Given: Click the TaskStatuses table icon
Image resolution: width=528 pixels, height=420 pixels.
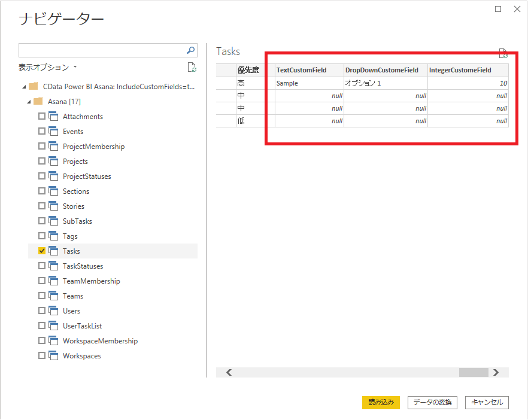Looking at the screenshot, I should [x=53, y=266].
